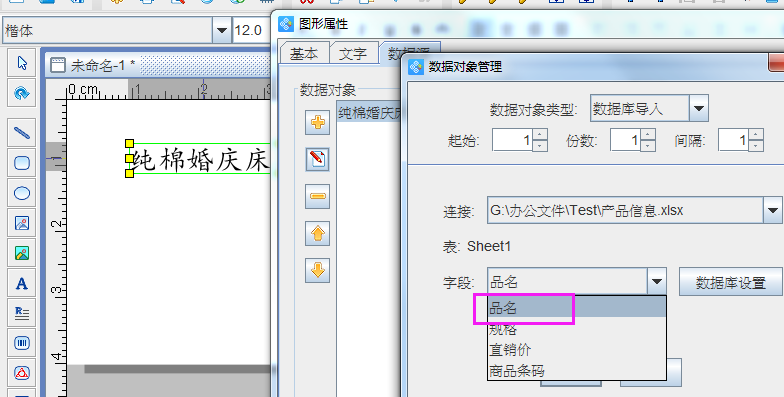Select the 纯棉婚庆床 text object on canvas

(200, 158)
